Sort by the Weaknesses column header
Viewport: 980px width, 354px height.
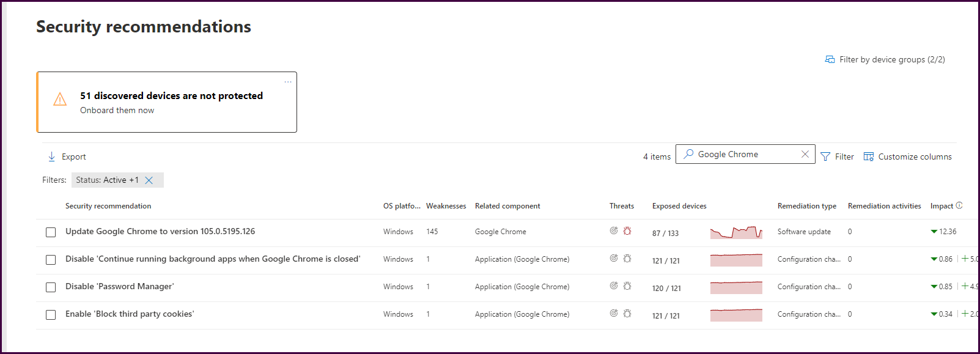point(446,206)
